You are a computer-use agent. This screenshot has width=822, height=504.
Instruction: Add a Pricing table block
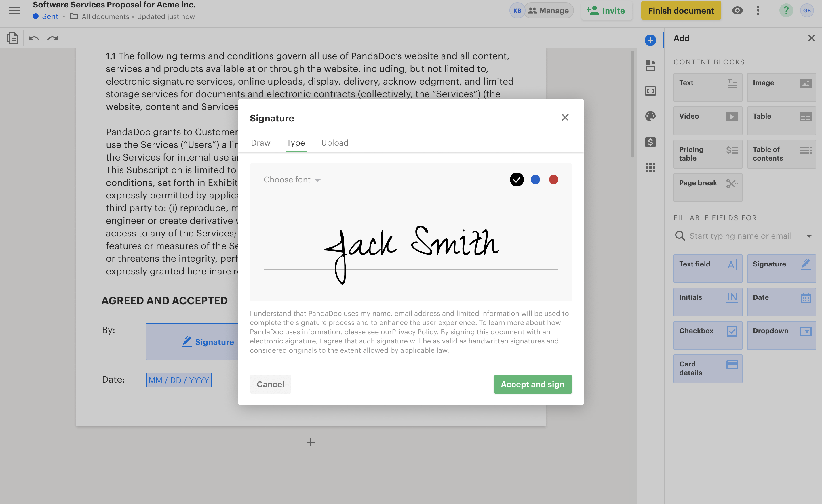(707, 154)
